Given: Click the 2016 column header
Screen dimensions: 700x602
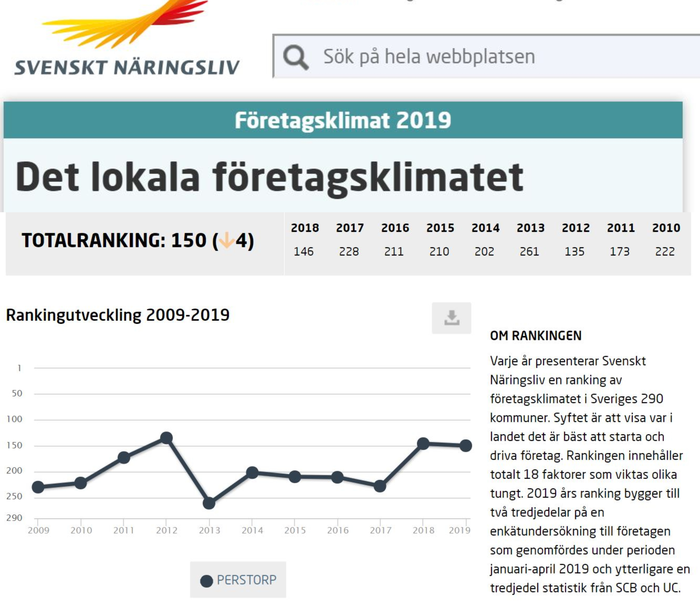Looking at the screenshot, I should click(395, 228).
